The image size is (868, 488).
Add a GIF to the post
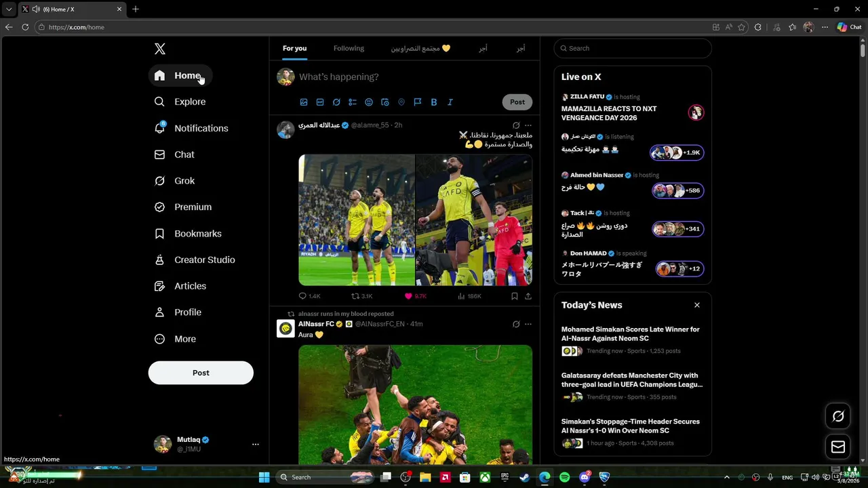pyautogui.click(x=320, y=102)
